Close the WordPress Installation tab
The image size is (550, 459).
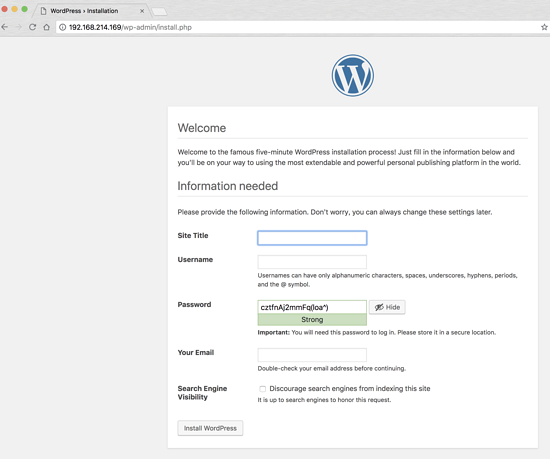tap(142, 11)
